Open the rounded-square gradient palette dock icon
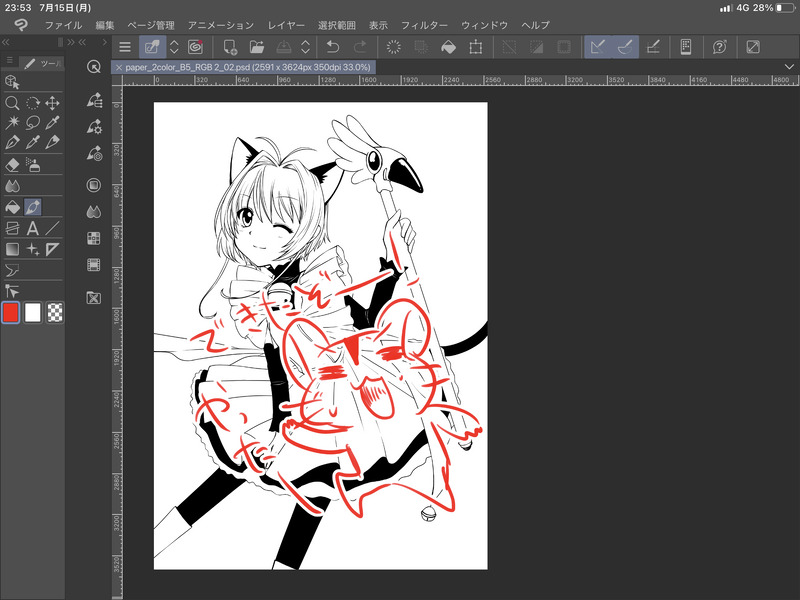This screenshot has width=800, height=600. 94,185
